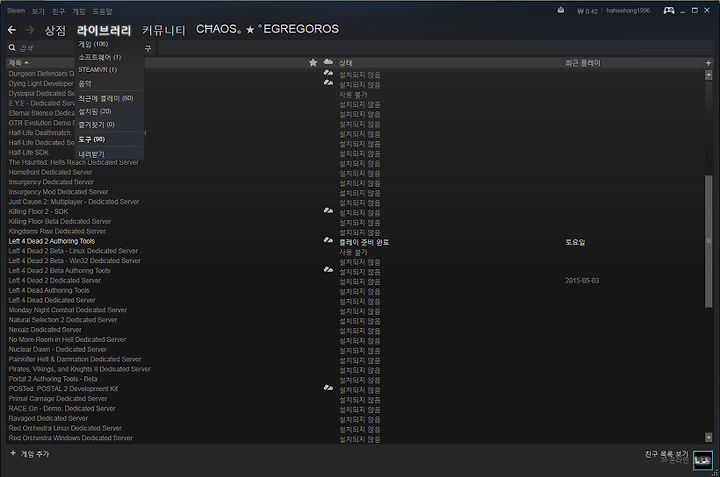
Task: Select 최근에 플레이 (60) filter
Action: pyautogui.click(x=106, y=98)
